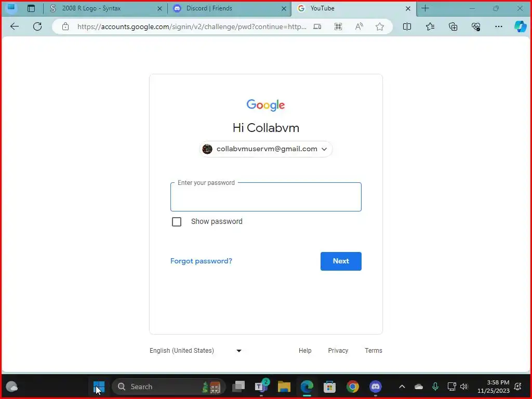Go back with the browser back arrow
The image size is (532, 399).
coord(14,26)
